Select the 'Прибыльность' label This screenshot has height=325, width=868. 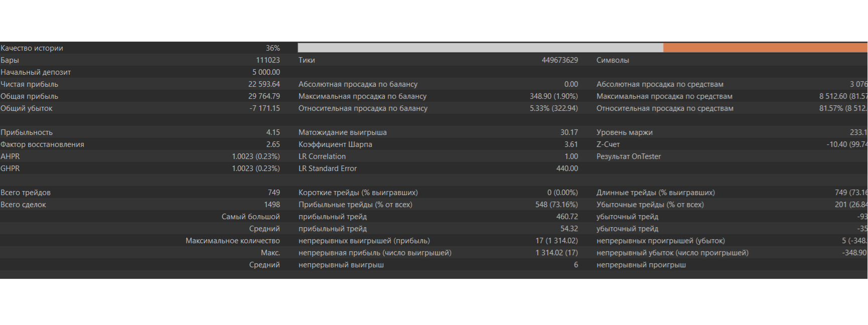coord(27,132)
